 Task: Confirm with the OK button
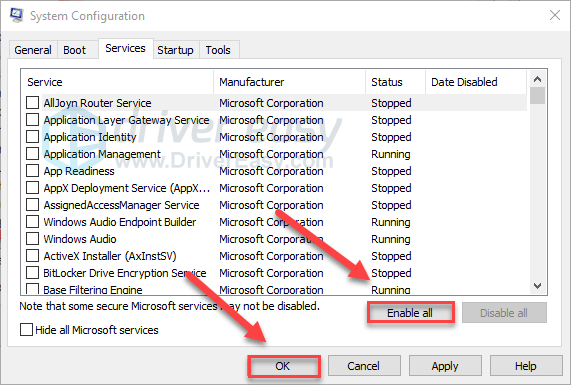(x=283, y=366)
